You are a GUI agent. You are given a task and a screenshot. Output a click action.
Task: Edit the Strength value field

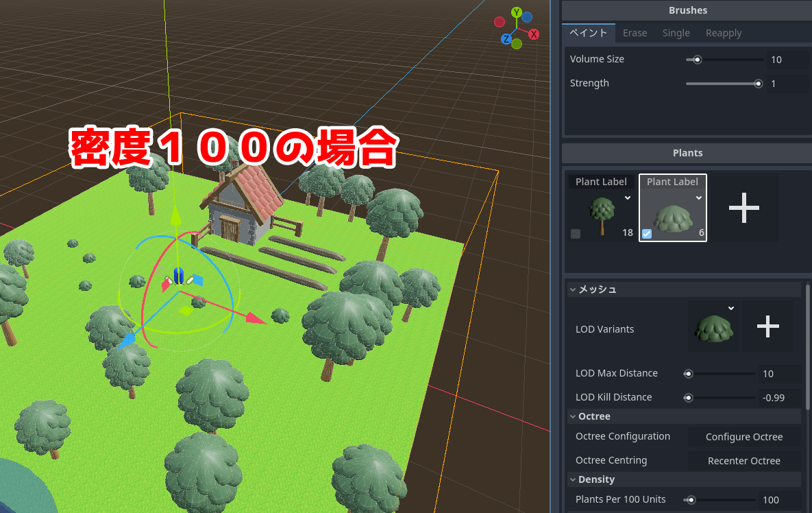click(x=787, y=84)
